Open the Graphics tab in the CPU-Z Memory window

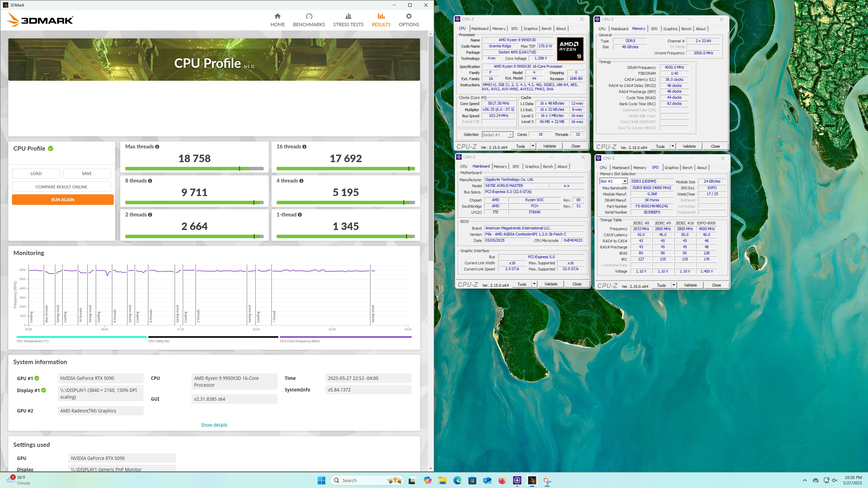click(x=670, y=29)
